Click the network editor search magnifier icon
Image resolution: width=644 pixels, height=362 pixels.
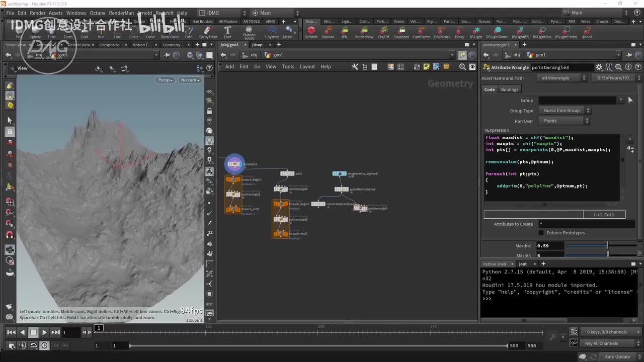[x=462, y=67]
